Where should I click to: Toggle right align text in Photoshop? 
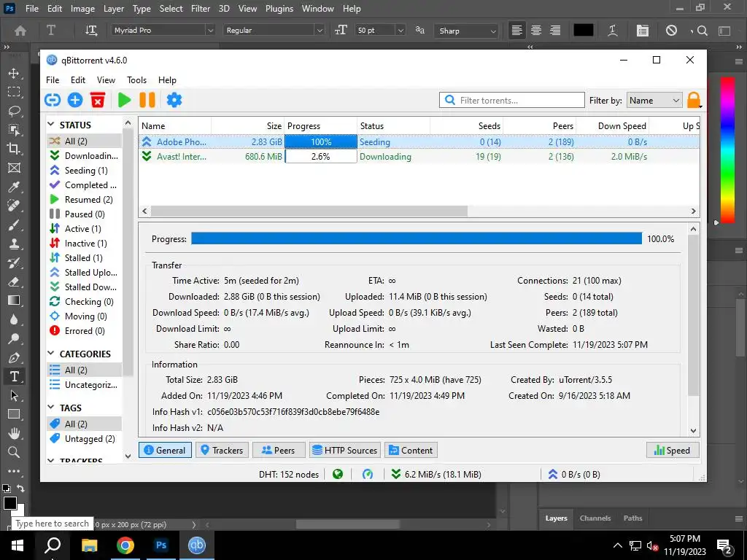[555, 31]
